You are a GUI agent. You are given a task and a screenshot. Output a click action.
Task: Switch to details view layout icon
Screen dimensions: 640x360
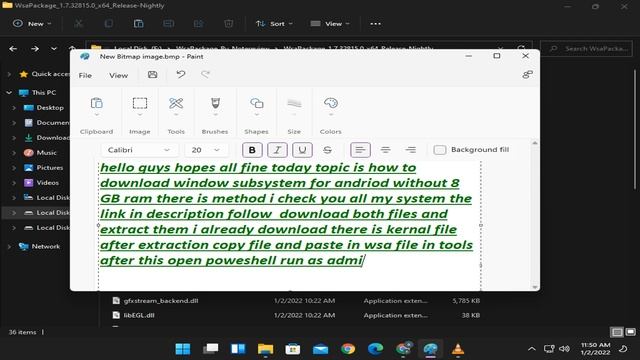(617, 332)
